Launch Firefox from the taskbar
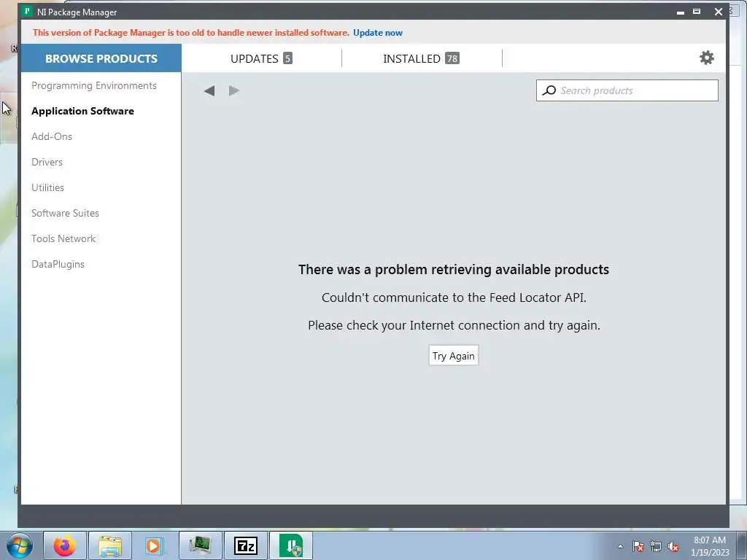 pyautogui.click(x=65, y=545)
